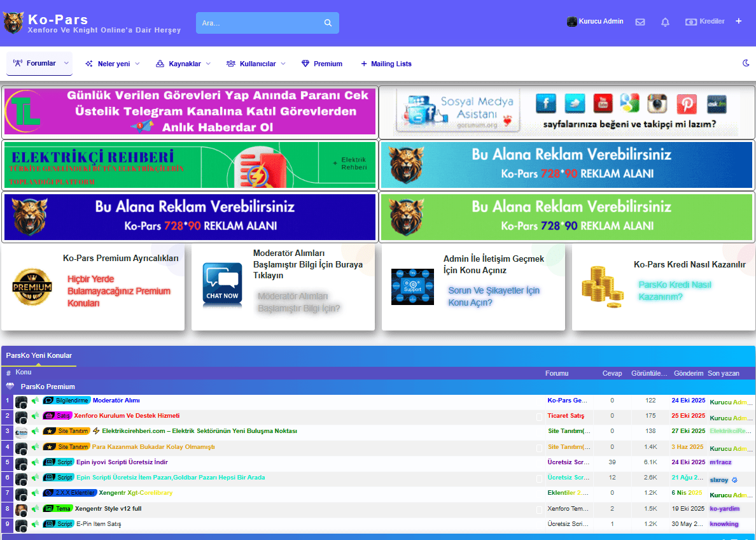The image size is (756, 540).
Task: Click the Elektrikçi Rehberi green banner
Action: tap(190, 164)
